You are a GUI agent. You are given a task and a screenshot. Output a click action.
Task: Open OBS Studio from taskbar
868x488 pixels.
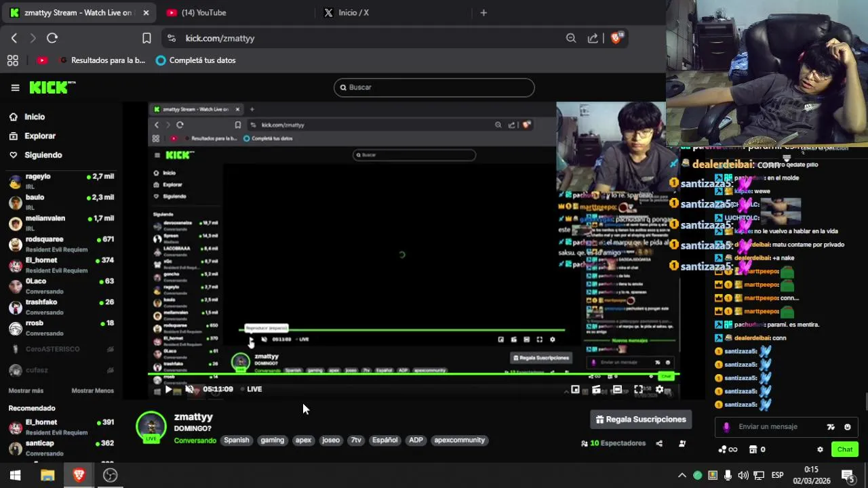[x=110, y=475]
